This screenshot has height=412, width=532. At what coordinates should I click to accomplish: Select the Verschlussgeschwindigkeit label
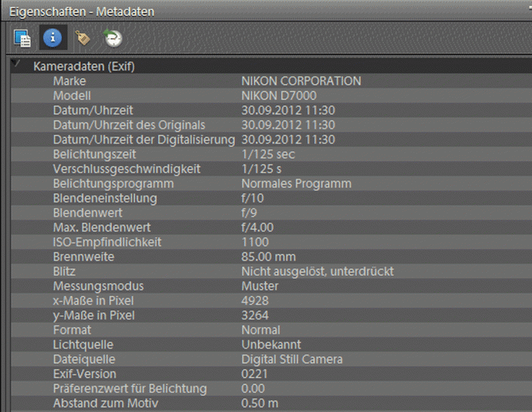click(127, 169)
